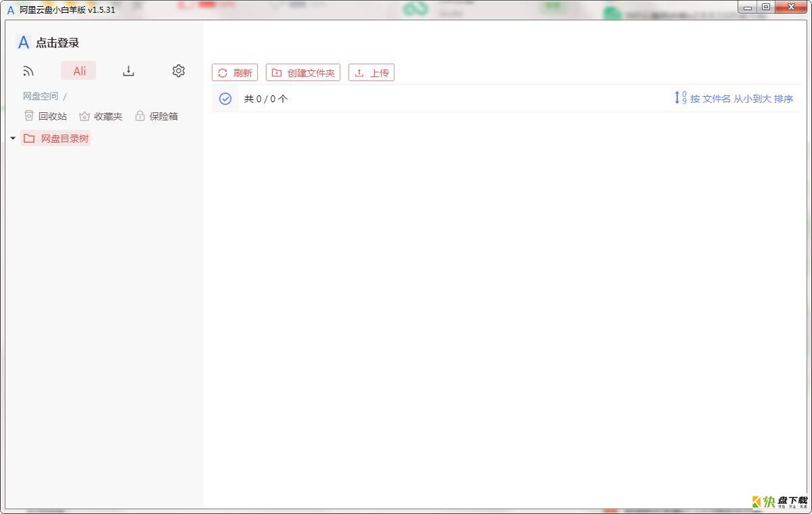Click the lock icon beside 保险箱
This screenshot has width=812, height=514.
point(140,116)
